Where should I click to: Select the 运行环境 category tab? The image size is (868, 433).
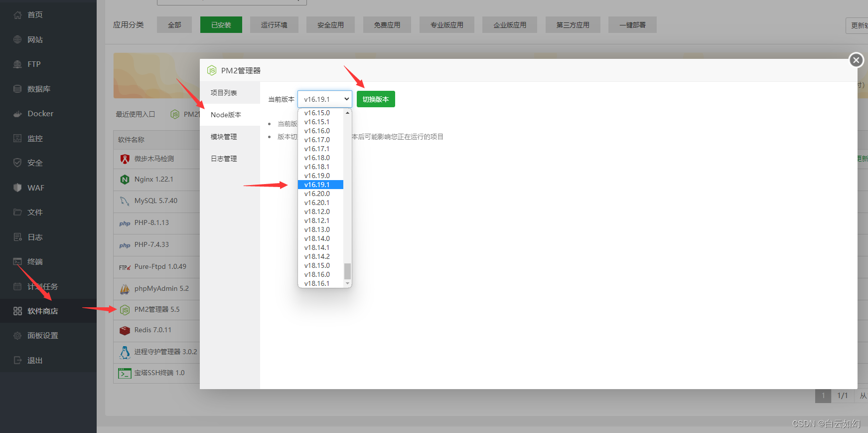[274, 25]
